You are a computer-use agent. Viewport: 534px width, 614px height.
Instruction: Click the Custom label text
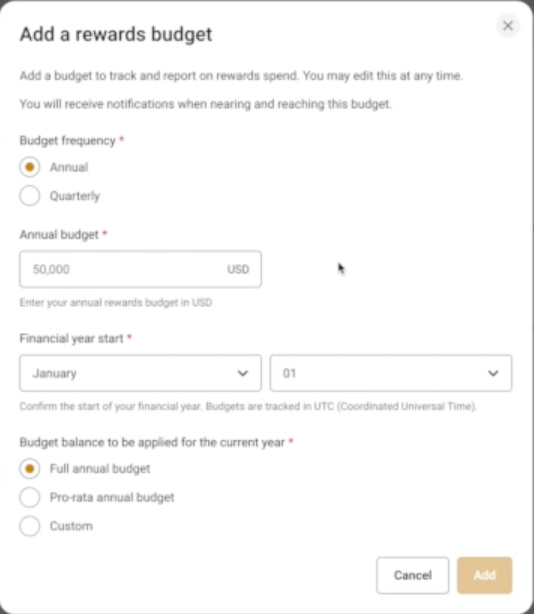coord(71,526)
